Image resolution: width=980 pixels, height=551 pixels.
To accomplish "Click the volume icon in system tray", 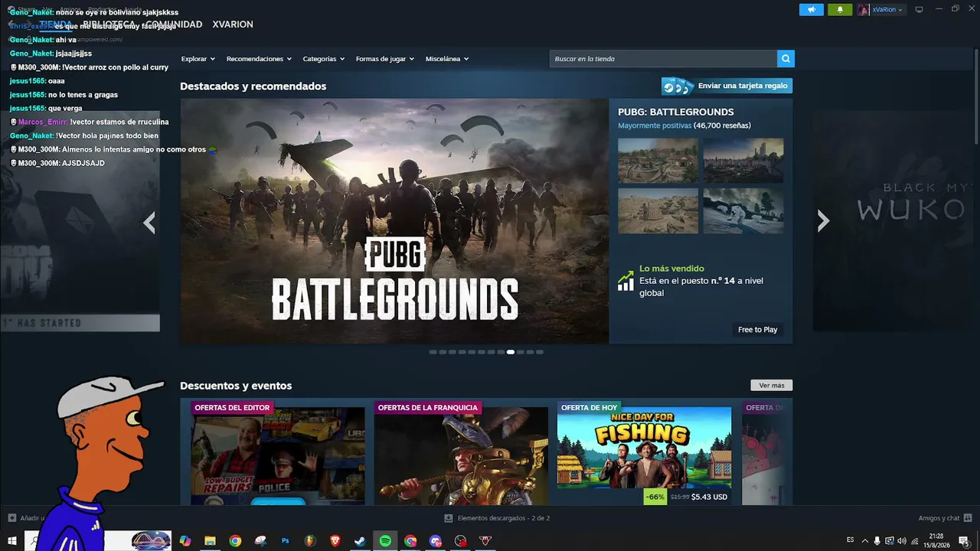I will pyautogui.click(x=901, y=541).
